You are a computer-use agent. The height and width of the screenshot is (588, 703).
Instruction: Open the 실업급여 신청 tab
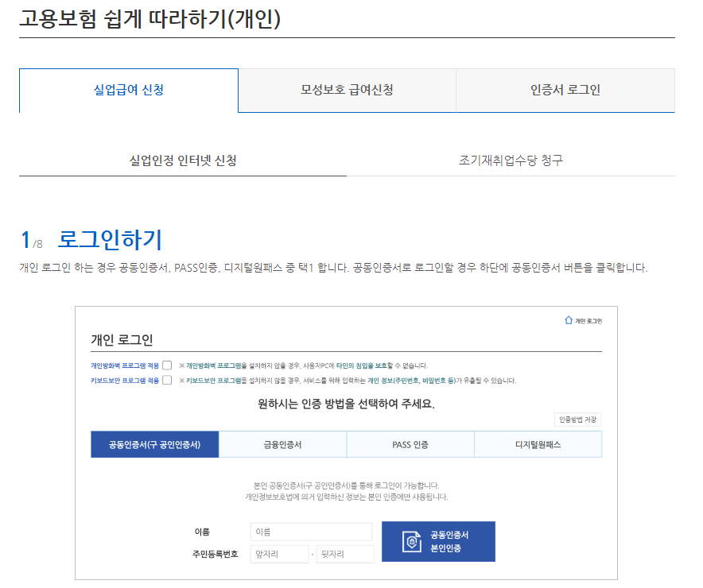pos(129,91)
